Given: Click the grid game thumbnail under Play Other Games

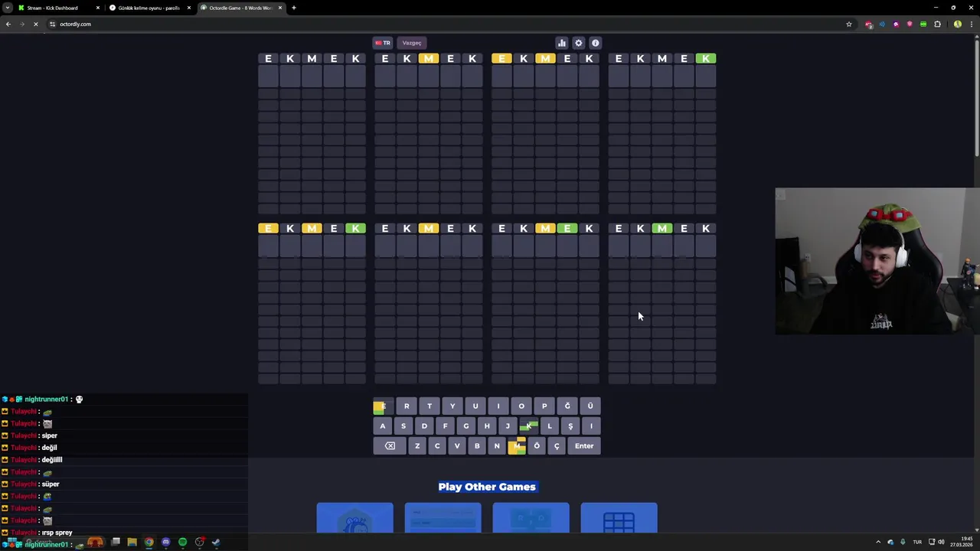Looking at the screenshot, I should pos(619,518).
